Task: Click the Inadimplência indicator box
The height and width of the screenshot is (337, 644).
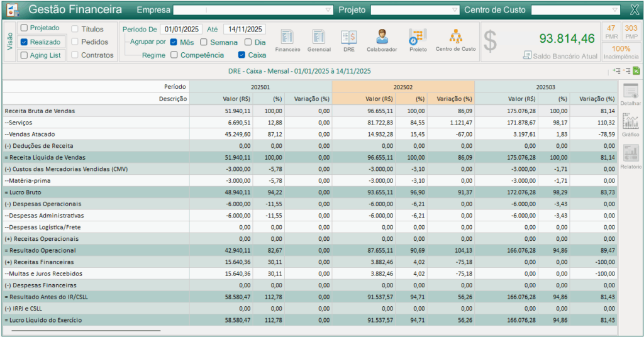Action: (x=621, y=52)
